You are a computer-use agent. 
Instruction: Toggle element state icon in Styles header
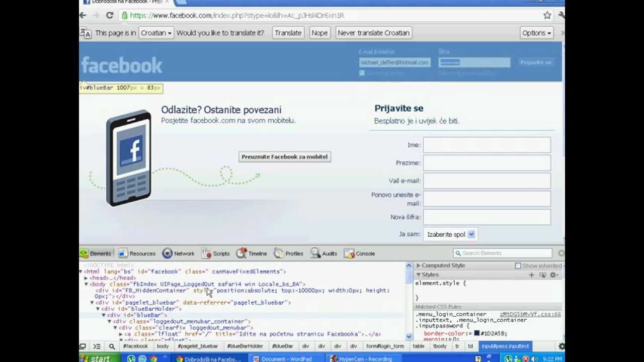542,275
